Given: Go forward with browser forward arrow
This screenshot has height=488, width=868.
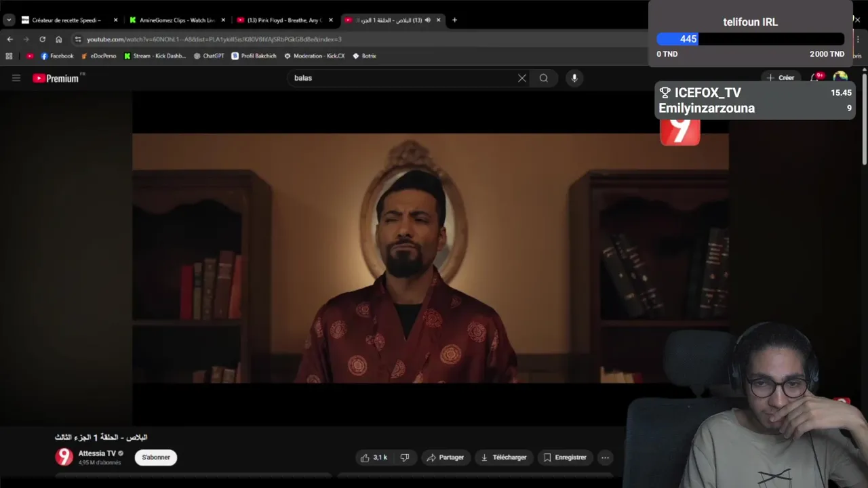Looking at the screenshot, I should point(26,39).
